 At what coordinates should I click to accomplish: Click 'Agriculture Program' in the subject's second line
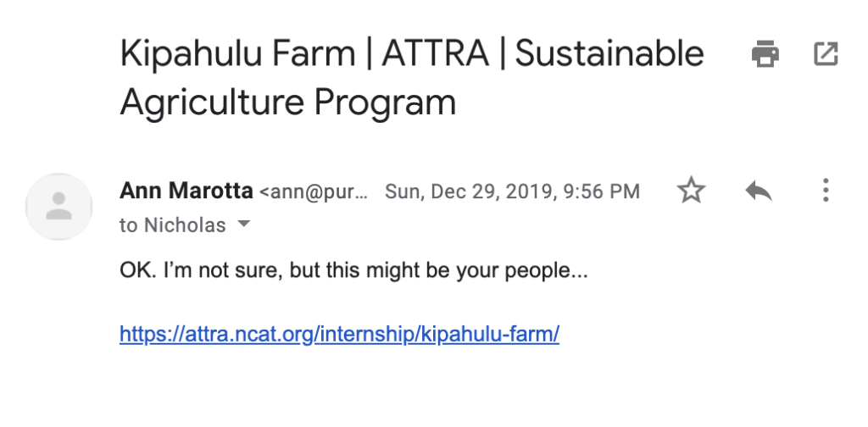tap(288, 103)
